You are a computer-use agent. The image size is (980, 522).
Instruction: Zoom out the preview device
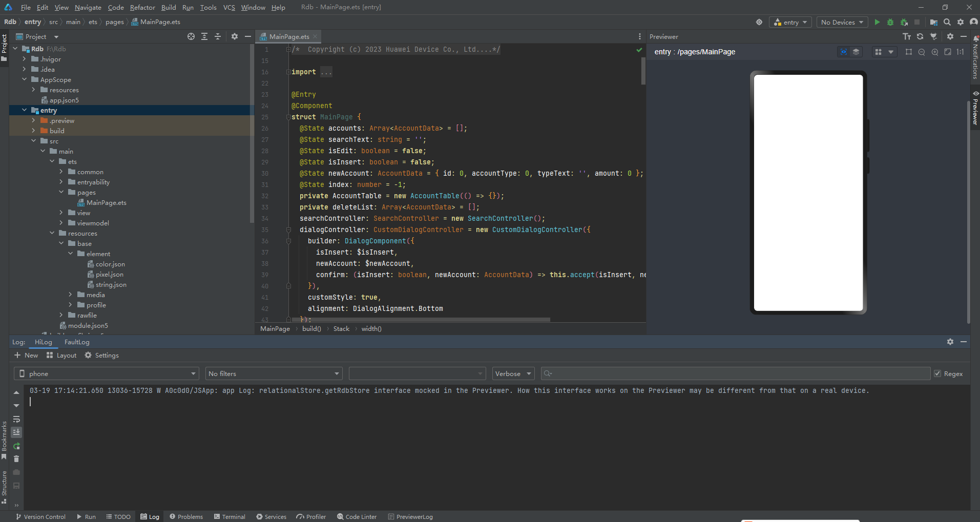922,52
